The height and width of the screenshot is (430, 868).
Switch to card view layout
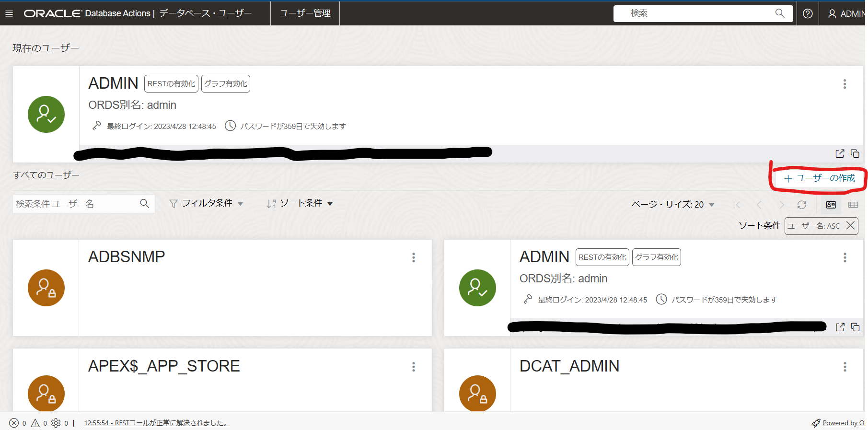pos(831,205)
